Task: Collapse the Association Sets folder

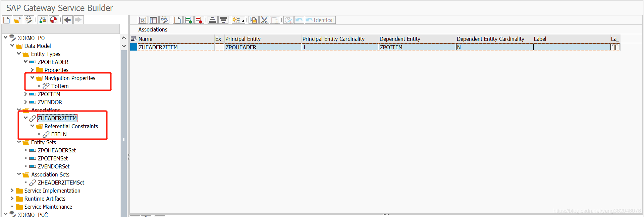Action: click(x=19, y=174)
